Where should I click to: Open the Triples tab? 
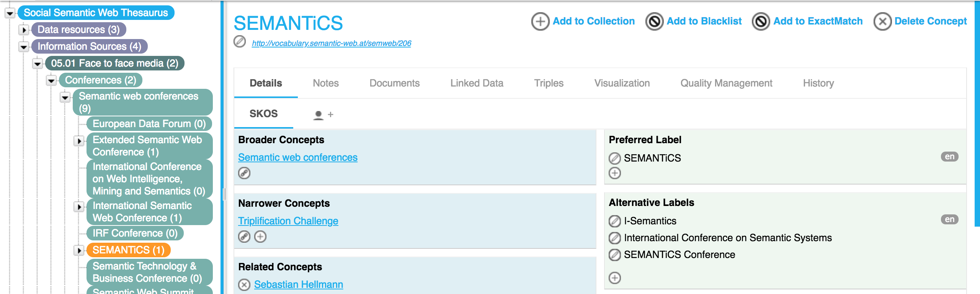click(x=549, y=83)
